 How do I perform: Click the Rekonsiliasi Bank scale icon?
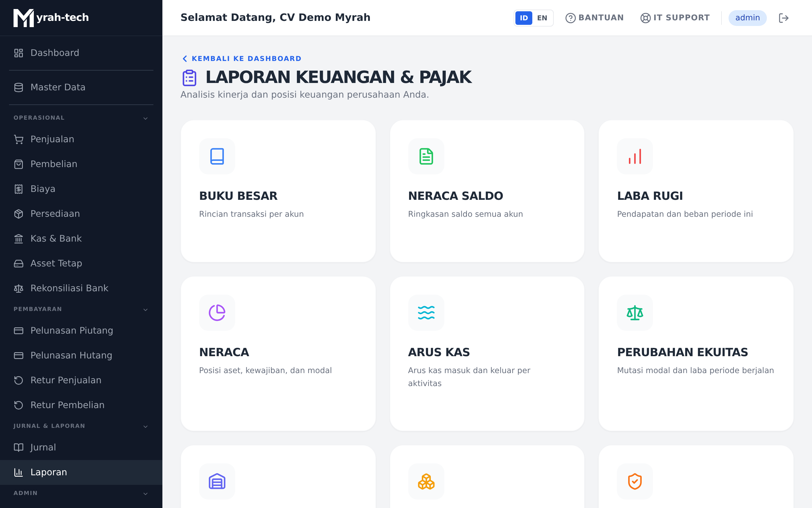(x=18, y=288)
